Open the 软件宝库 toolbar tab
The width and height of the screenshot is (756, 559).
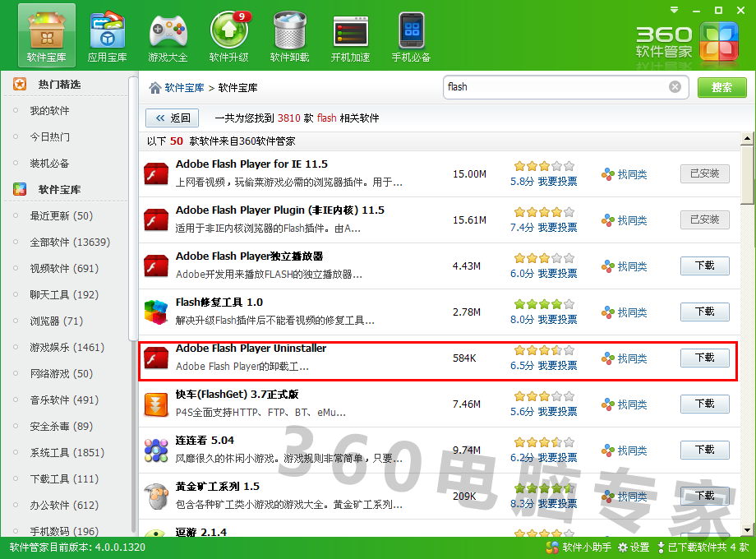click(47, 35)
